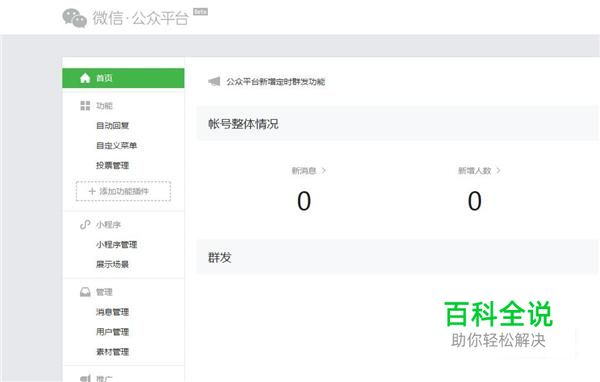Click the 新消息 link
This screenshot has height=382, width=600.
coord(304,171)
